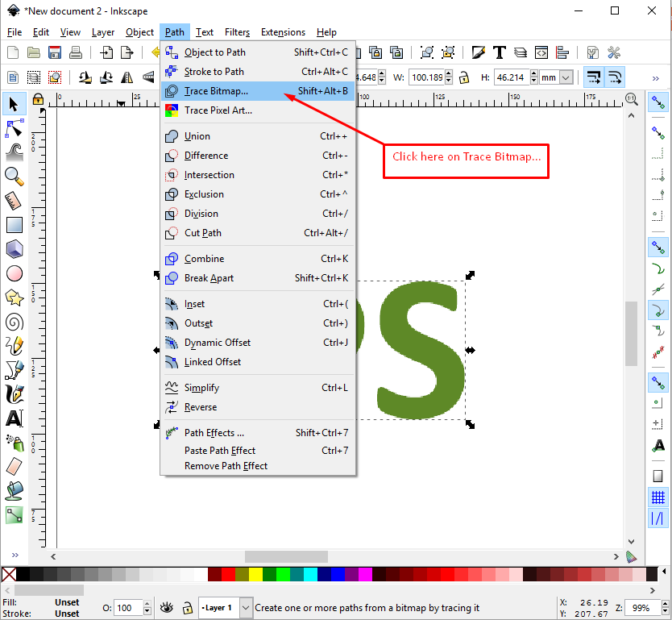Select the Node editing tool

14,127
